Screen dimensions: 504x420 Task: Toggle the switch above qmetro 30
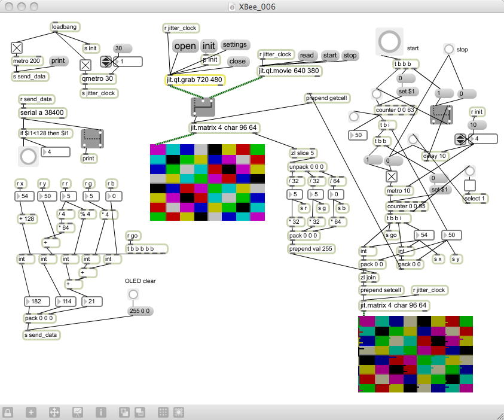[85, 65]
